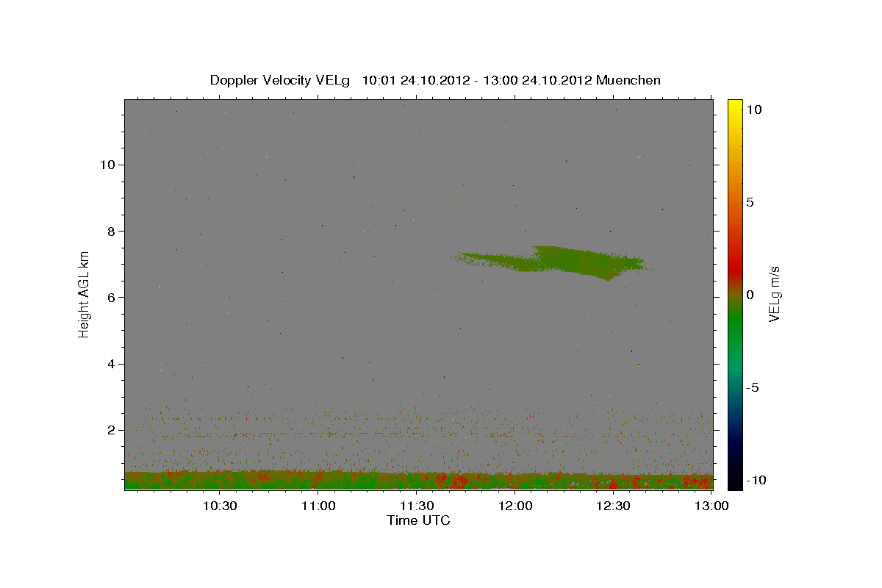Click the 11:00 time tick label
Viewport: 882px width, 588px height.
pos(318,506)
